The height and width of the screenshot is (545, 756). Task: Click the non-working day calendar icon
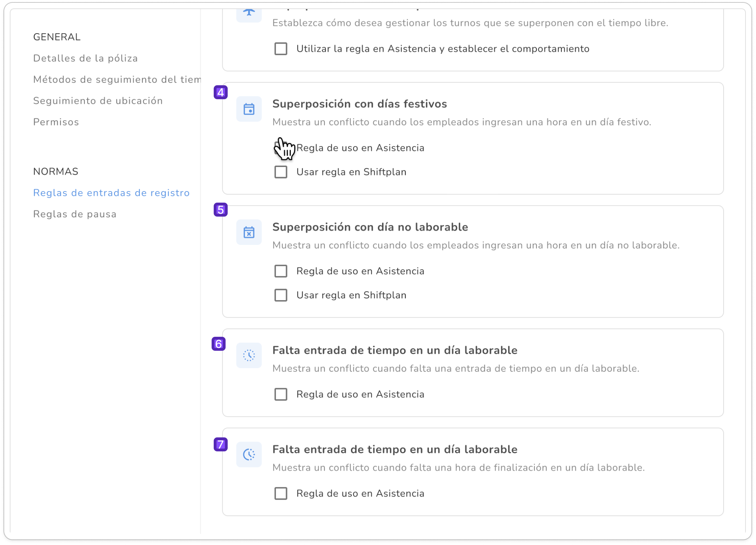[249, 232]
